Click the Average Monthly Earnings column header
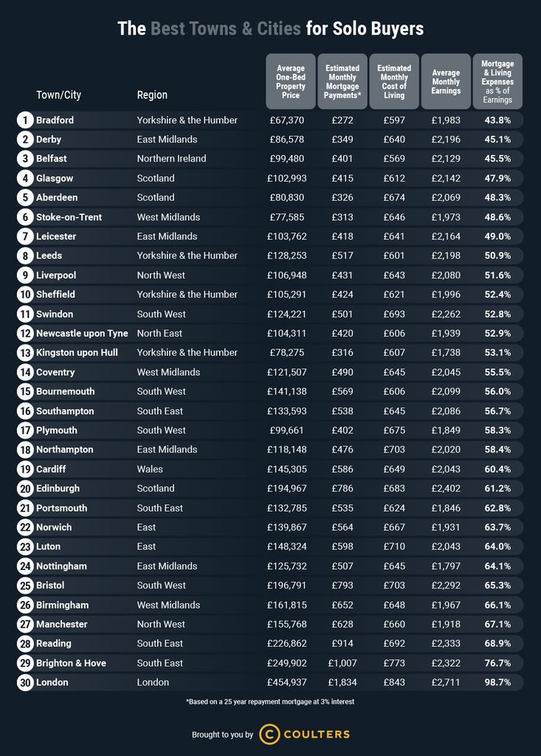This screenshot has height=756, width=541. coord(446,80)
